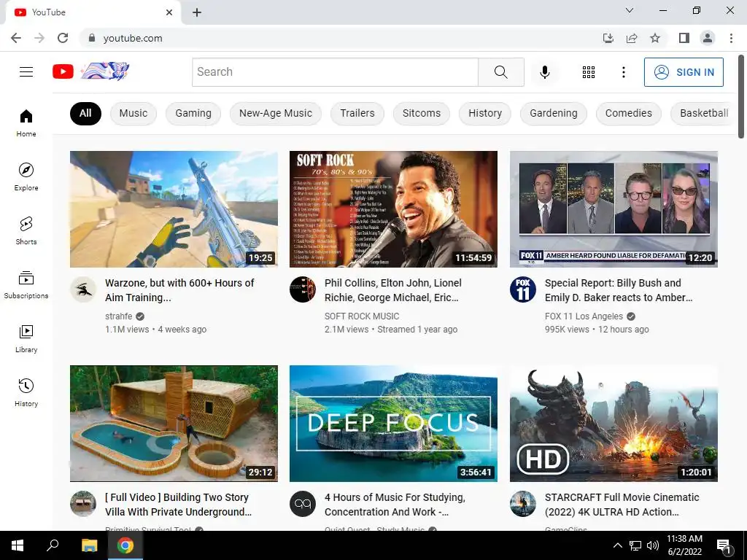Go to Home in sidebar

pos(26,122)
